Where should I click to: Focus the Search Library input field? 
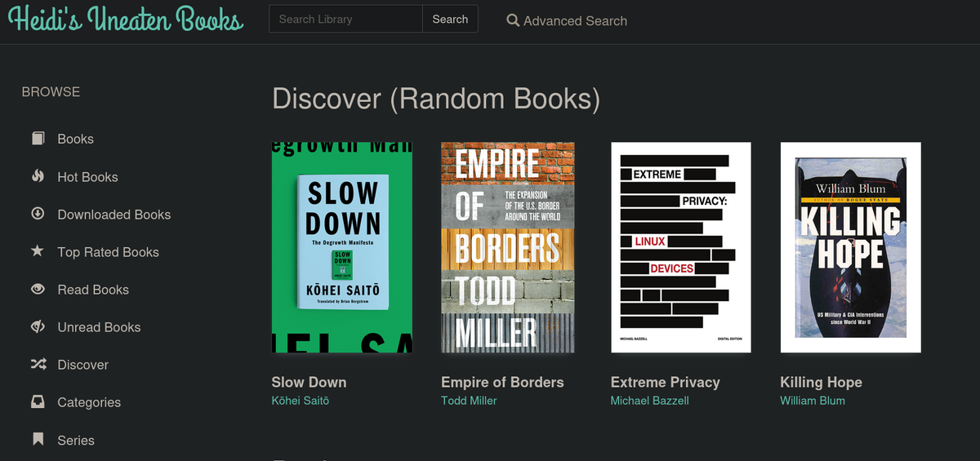[345, 19]
